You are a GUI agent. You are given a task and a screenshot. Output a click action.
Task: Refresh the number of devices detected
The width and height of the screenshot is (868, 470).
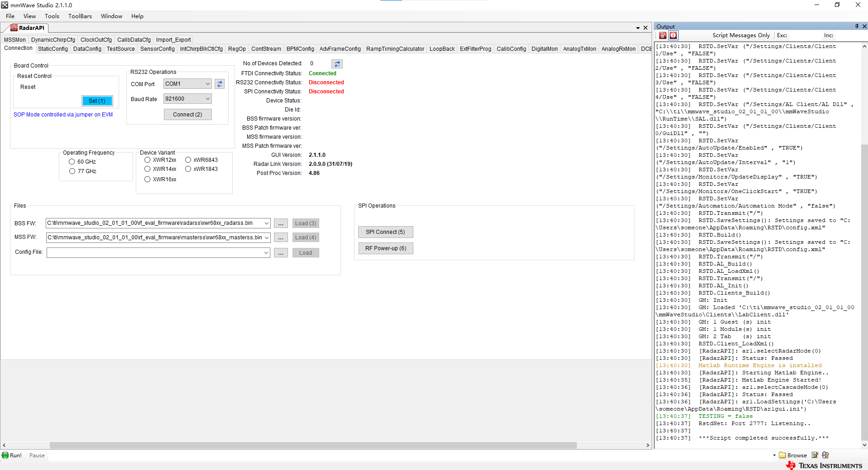coord(337,64)
